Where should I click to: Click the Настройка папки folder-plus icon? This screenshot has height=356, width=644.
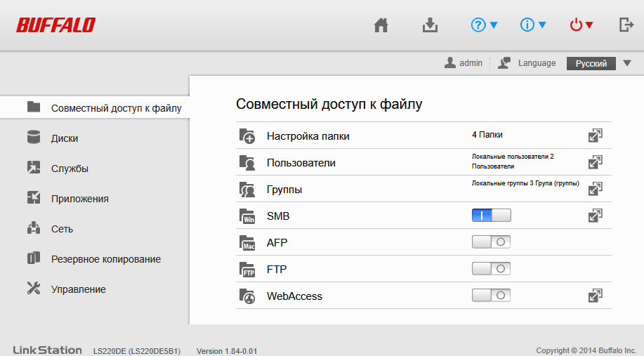(247, 136)
